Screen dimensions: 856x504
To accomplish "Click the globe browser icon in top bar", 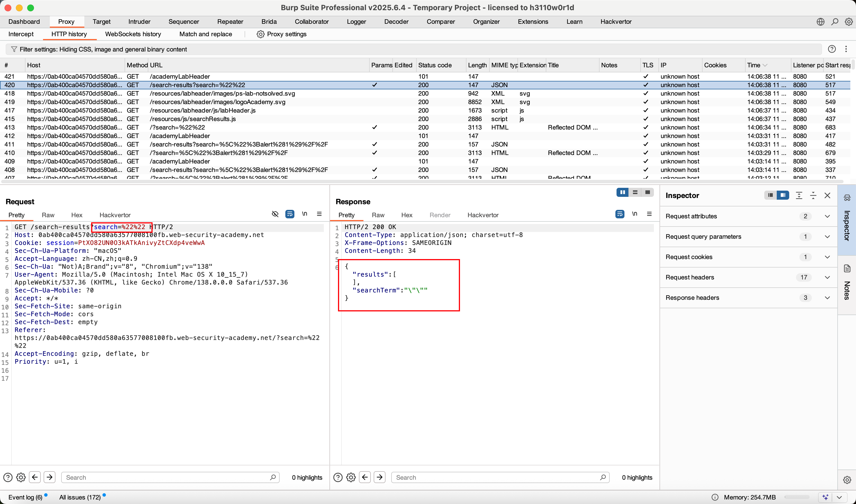I will click(820, 22).
